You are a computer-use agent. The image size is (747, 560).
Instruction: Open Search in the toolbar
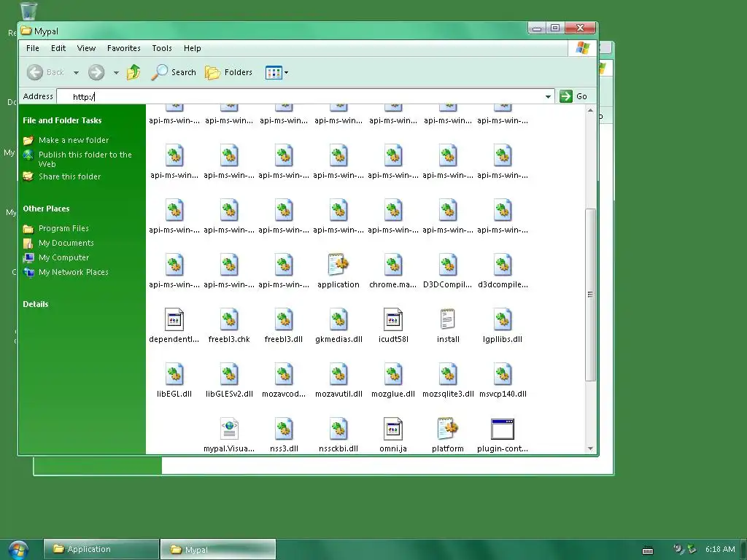(174, 72)
